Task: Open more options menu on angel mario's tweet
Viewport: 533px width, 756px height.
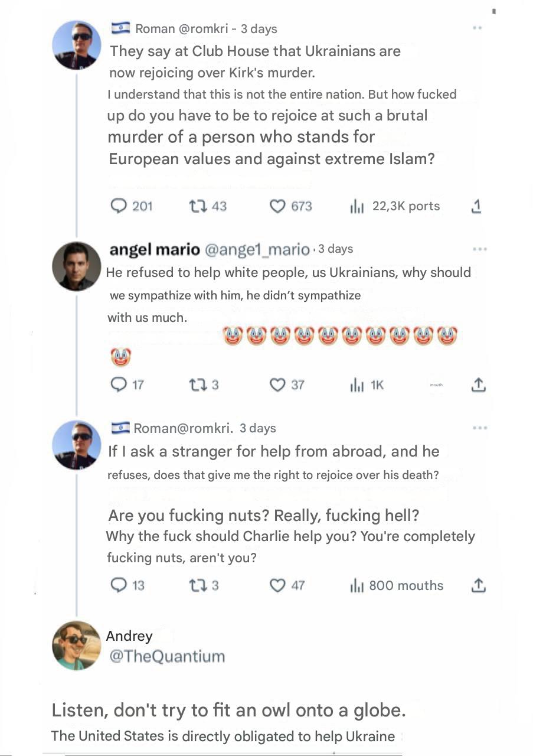Action: (480, 249)
